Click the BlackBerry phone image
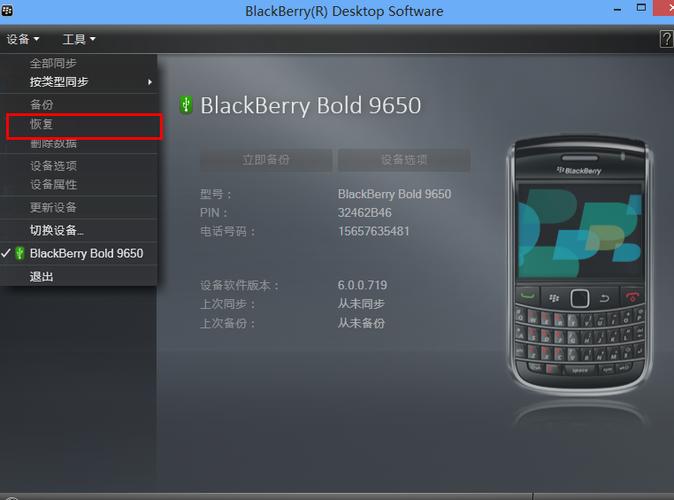 point(580,264)
